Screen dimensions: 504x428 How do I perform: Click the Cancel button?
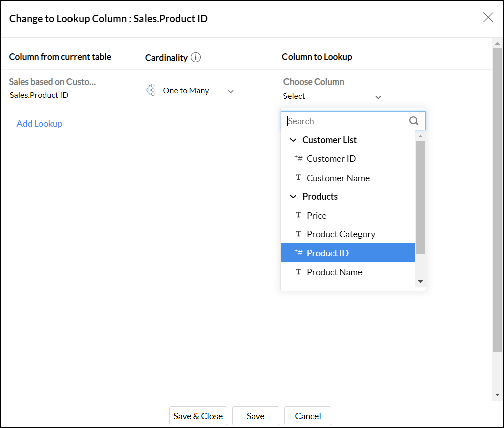pos(308,416)
